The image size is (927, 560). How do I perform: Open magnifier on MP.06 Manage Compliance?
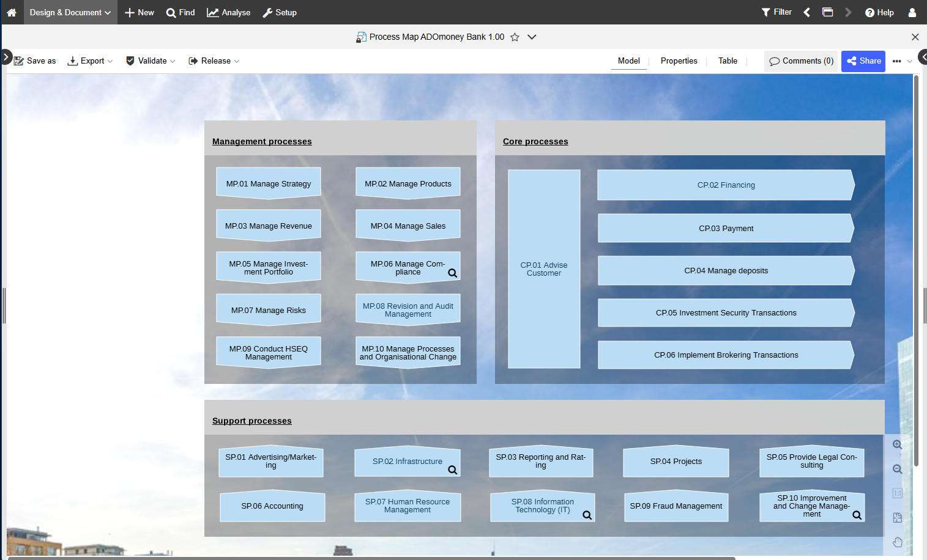453,273
